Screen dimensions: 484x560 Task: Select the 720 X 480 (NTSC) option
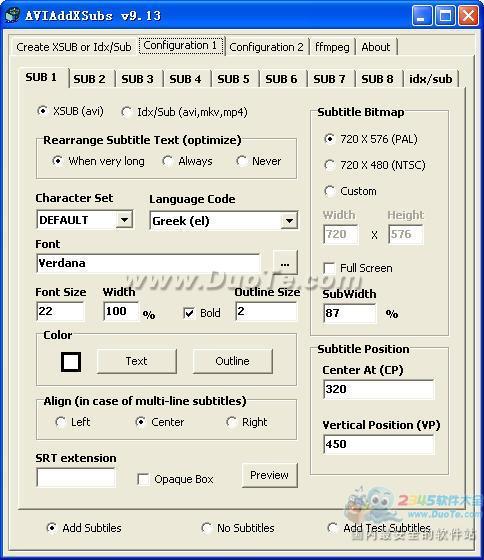(329, 165)
